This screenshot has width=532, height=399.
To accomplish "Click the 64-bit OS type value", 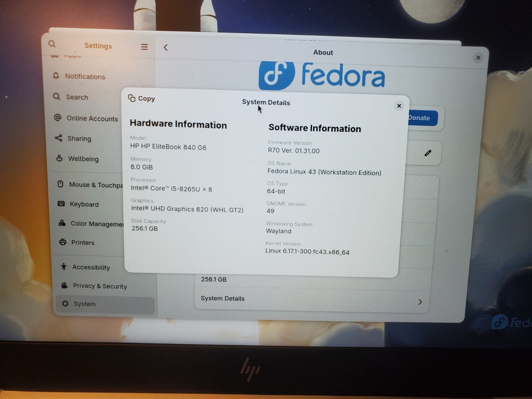I will 276,191.
